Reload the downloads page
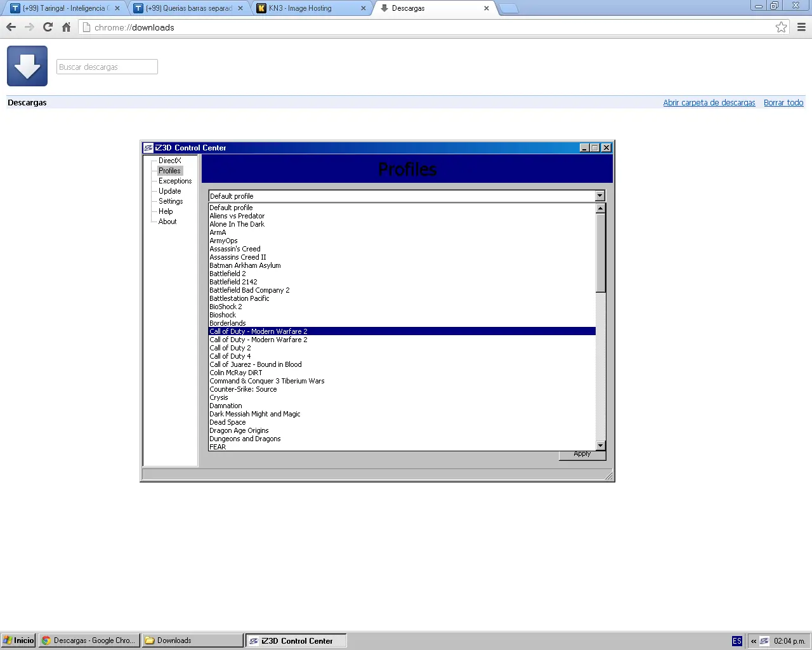The image size is (812, 650). click(x=48, y=27)
